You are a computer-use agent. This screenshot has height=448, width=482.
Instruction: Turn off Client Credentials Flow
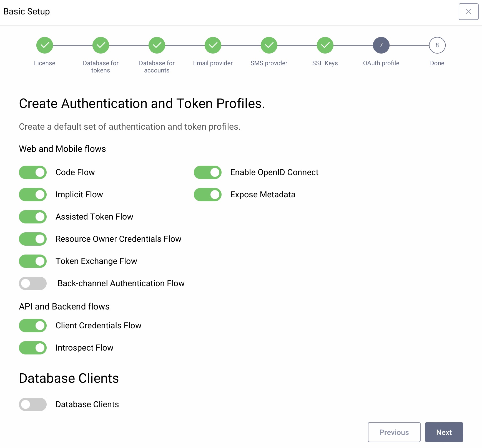pyautogui.click(x=32, y=326)
